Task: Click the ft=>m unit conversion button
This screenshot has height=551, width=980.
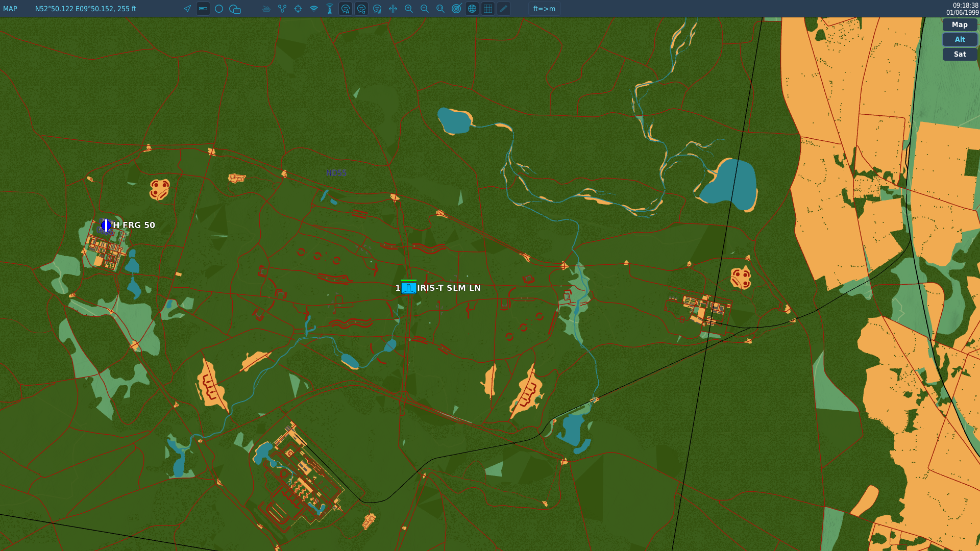Action: (x=544, y=9)
